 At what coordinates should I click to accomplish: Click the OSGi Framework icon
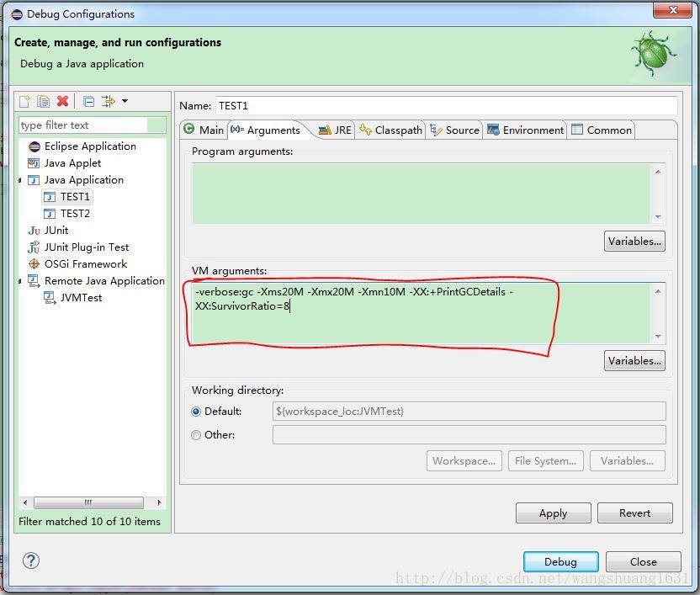(34, 264)
